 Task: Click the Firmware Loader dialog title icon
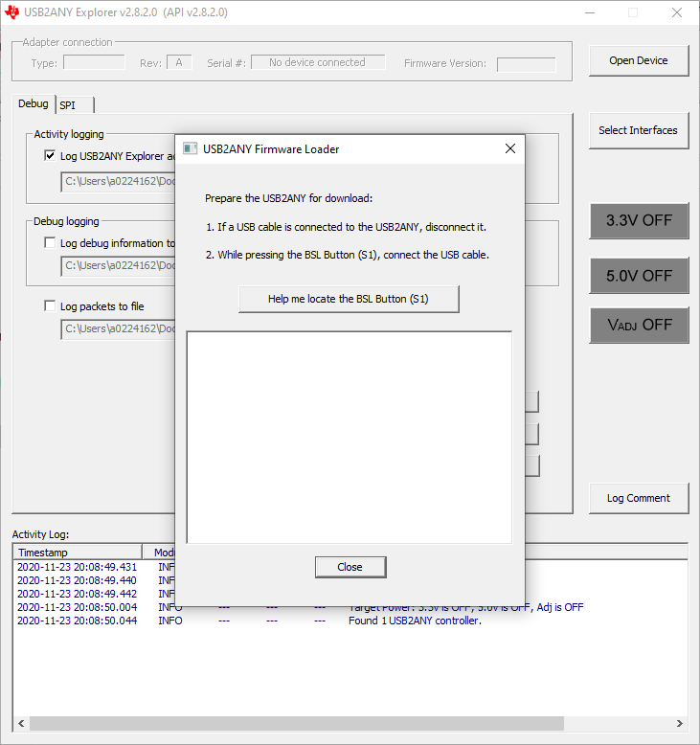point(191,149)
